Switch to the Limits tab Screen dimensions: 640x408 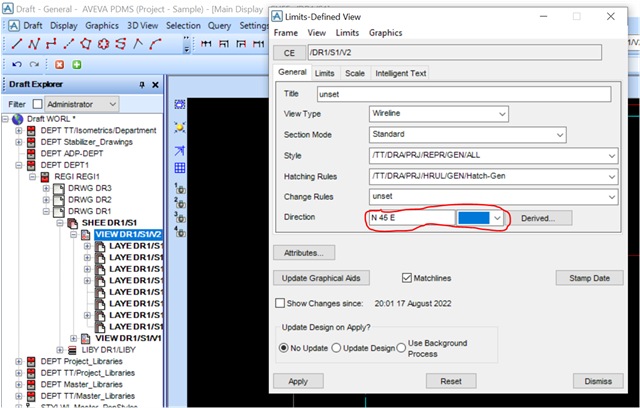coord(324,73)
